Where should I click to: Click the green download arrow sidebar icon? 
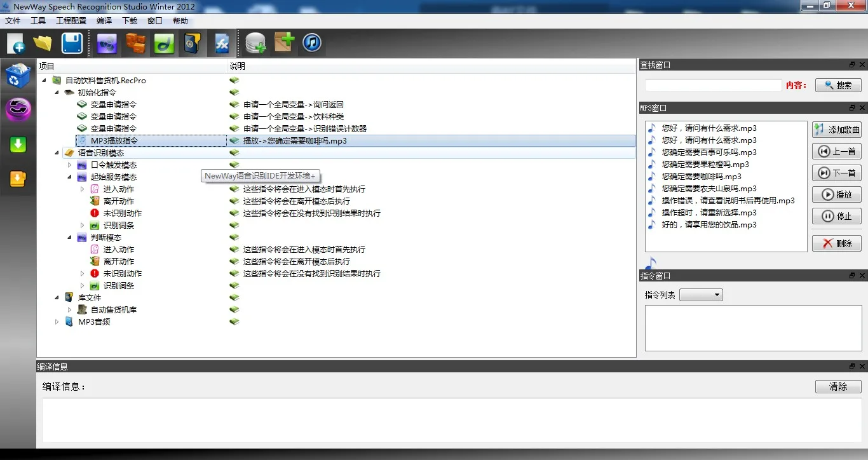18,145
